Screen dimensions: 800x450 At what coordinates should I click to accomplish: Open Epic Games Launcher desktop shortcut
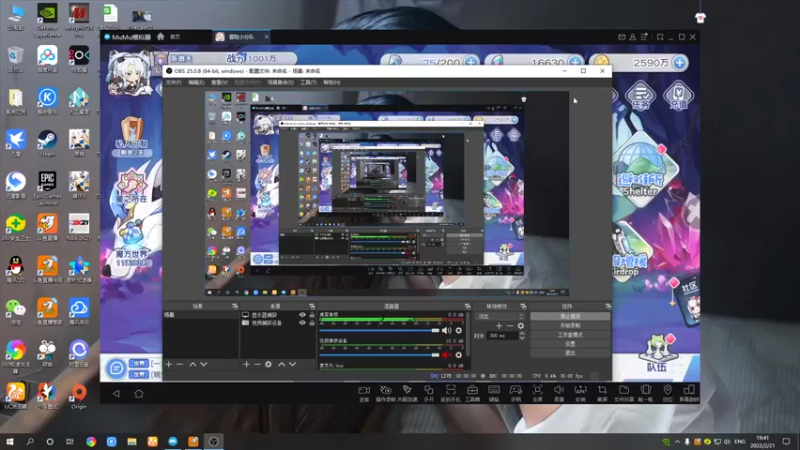(47, 187)
